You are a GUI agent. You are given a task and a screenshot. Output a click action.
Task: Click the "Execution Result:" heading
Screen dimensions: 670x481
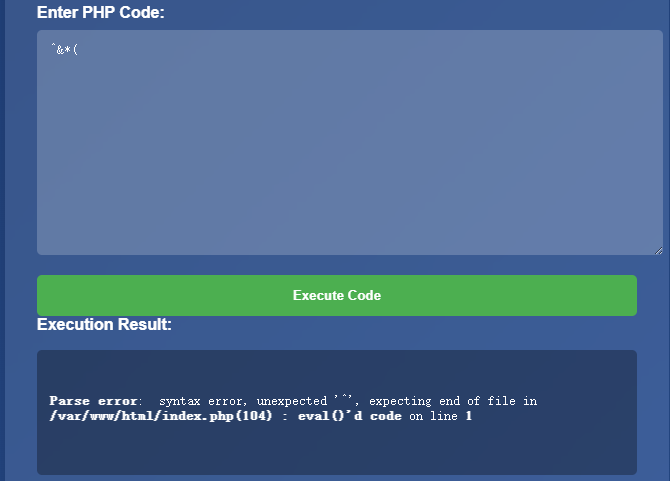coord(104,325)
